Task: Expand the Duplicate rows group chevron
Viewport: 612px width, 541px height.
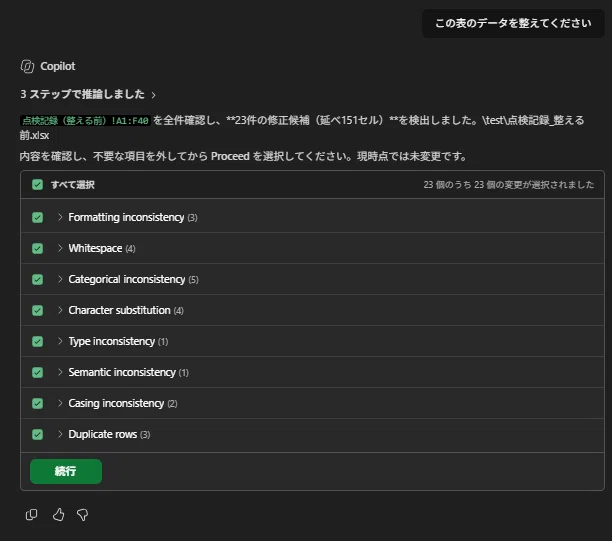Action: 60,434
